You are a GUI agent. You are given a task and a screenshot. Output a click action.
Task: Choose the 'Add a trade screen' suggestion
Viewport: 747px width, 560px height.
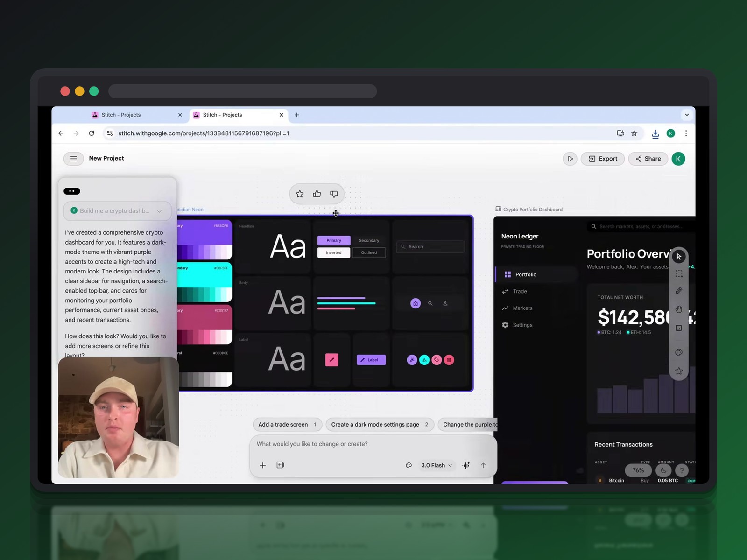click(x=287, y=424)
